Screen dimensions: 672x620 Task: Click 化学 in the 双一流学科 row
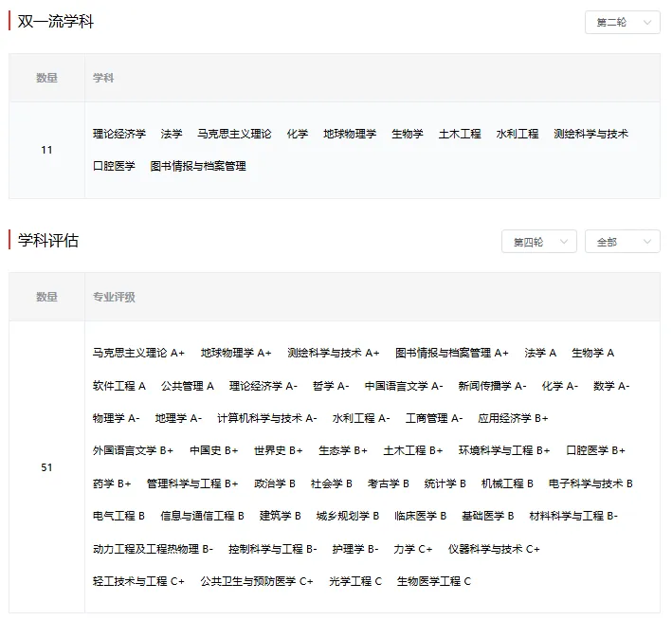298,134
